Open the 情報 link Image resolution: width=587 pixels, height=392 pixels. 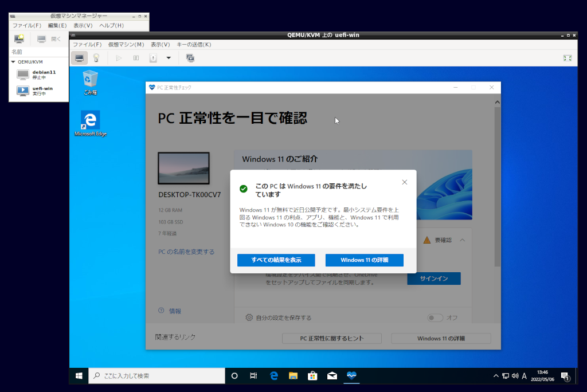175,311
